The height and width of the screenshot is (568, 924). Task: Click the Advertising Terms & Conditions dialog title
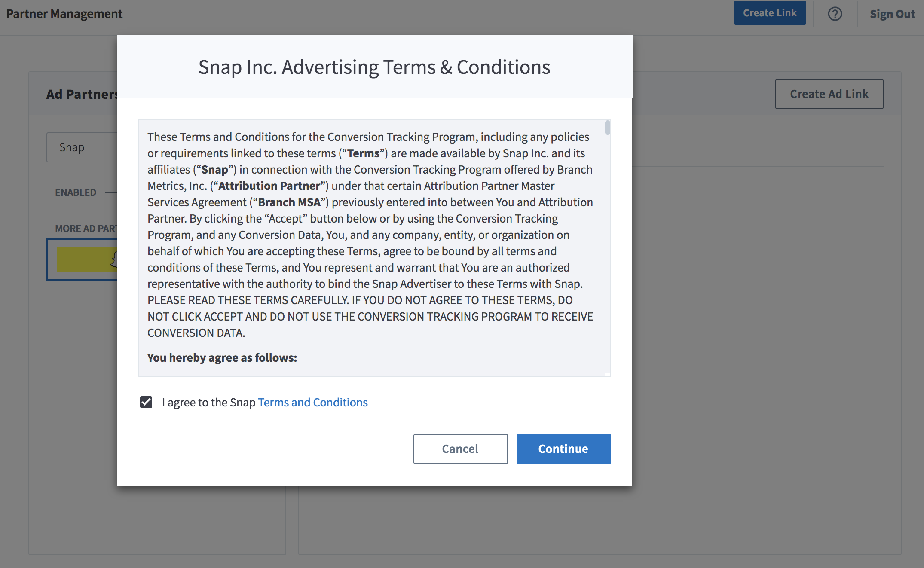tap(374, 67)
